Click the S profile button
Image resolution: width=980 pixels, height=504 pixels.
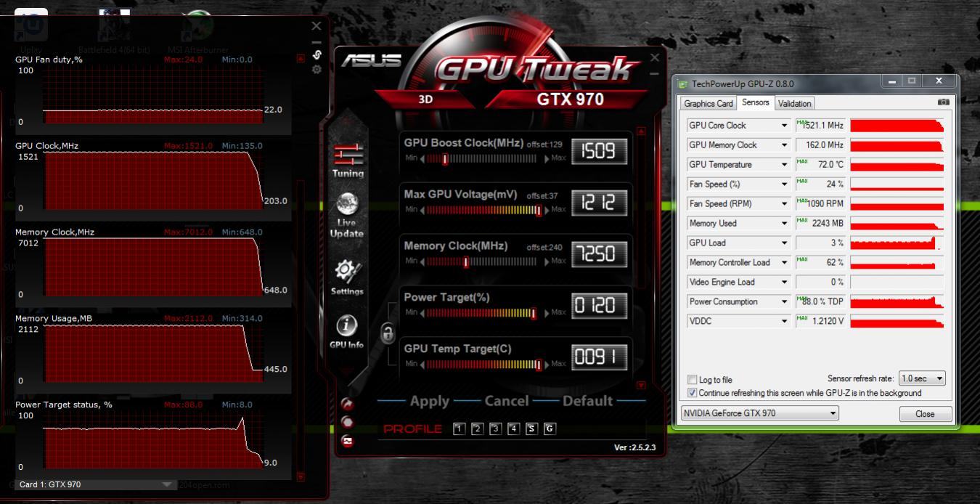click(531, 428)
